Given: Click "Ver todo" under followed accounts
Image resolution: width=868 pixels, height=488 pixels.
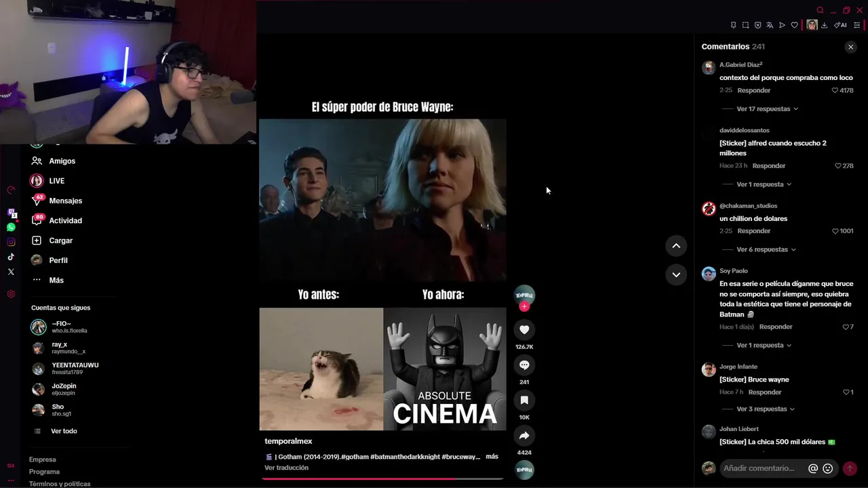Looking at the screenshot, I should click(x=64, y=431).
